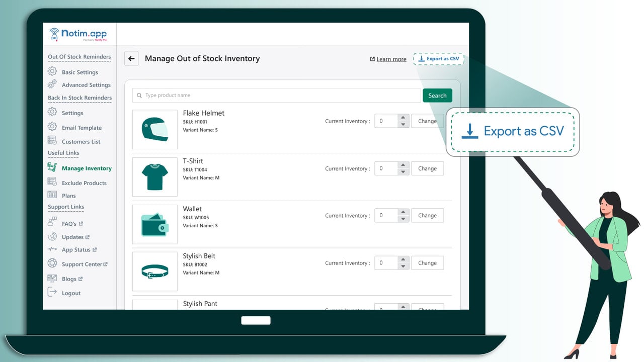Click external link icon next to Learn more
Viewport: 644px width, 362px height.
coord(372,59)
